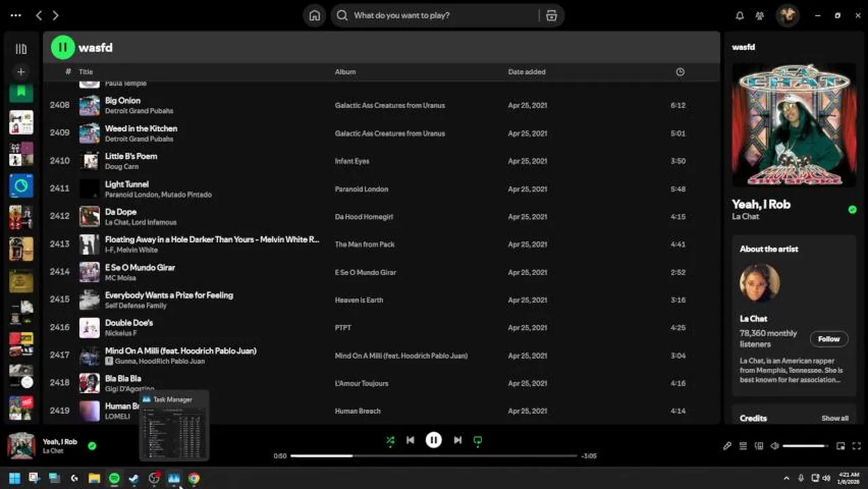The height and width of the screenshot is (489, 868).
Task: Open File Explorer from the taskbar
Action: click(94, 478)
